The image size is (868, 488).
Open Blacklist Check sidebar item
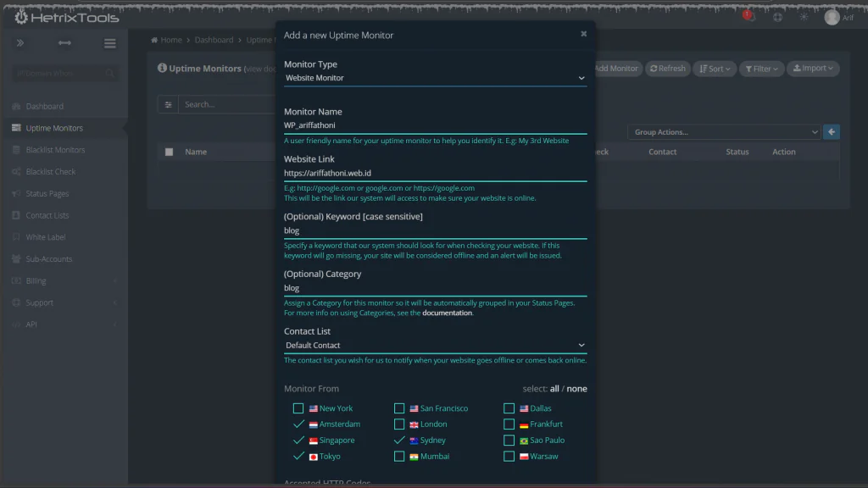point(50,171)
